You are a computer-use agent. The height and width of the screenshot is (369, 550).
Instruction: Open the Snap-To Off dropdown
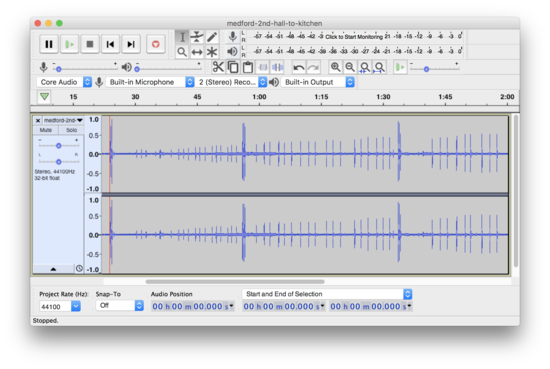tap(120, 306)
